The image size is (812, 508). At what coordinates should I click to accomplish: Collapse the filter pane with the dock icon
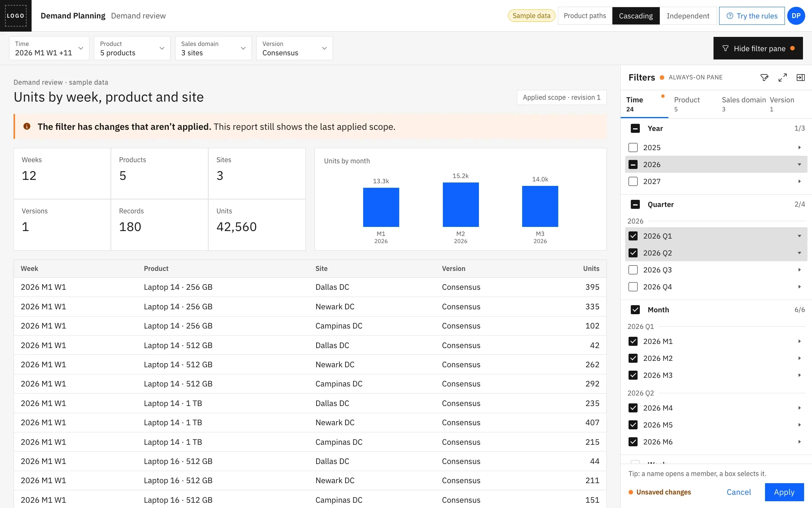[x=801, y=78]
